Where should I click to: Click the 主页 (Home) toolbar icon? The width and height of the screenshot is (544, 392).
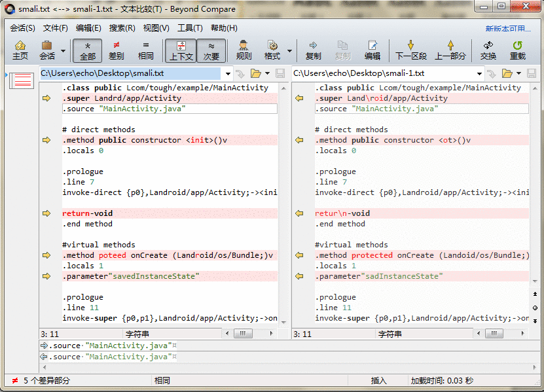pos(20,50)
